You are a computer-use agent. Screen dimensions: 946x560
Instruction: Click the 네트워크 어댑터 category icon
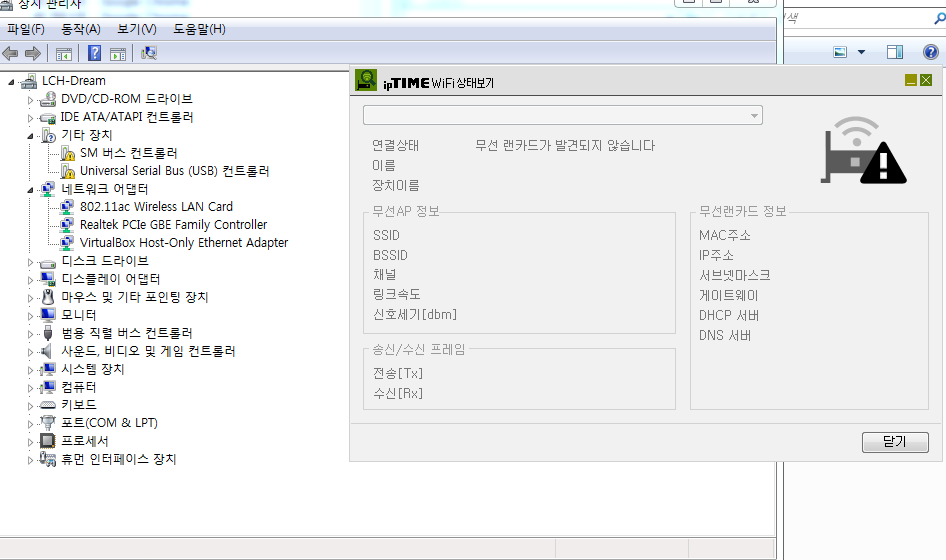pyautogui.click(x=48, y=189)
